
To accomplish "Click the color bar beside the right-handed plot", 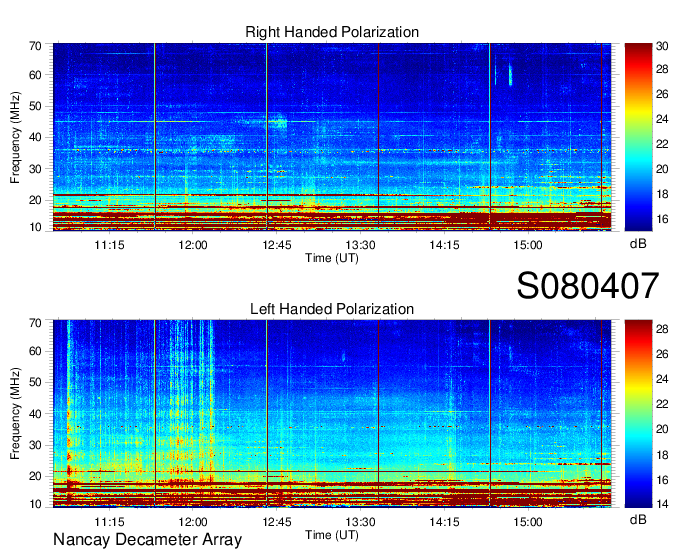I will tap(638, 137).
